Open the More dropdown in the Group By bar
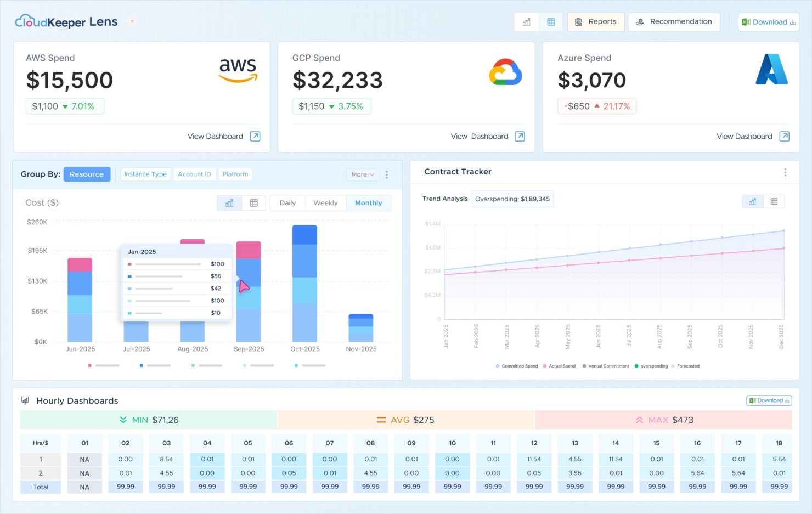This screenshot has width=812, height=514. pos(362,174)
